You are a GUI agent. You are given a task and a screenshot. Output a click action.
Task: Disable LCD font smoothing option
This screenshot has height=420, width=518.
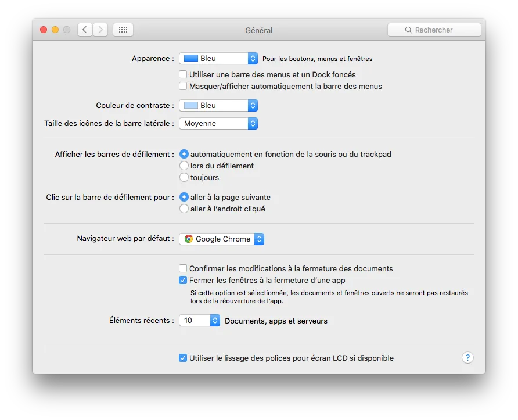183,358
